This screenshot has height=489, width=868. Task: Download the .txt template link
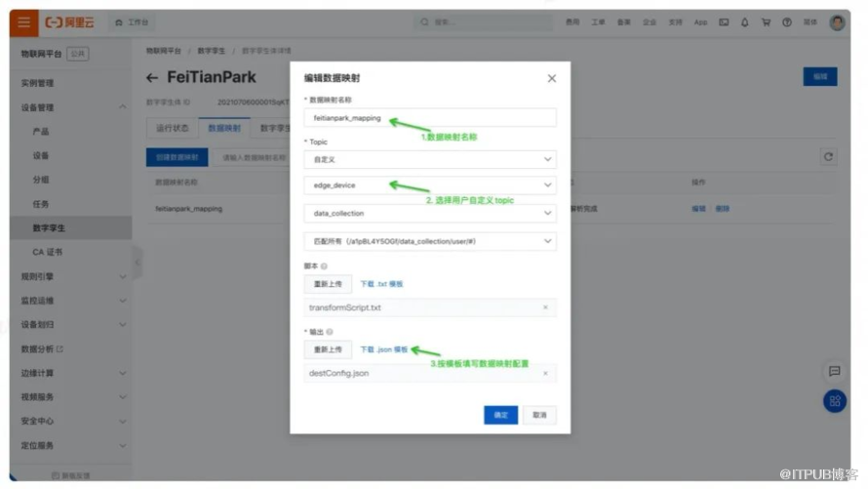point(381,284)
